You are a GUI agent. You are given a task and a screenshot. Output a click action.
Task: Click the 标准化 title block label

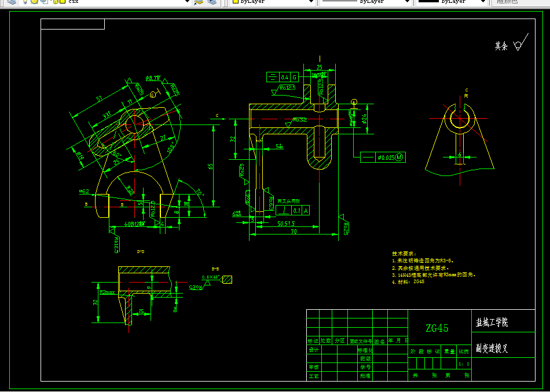pyautogui.click(x=365, y=350)
